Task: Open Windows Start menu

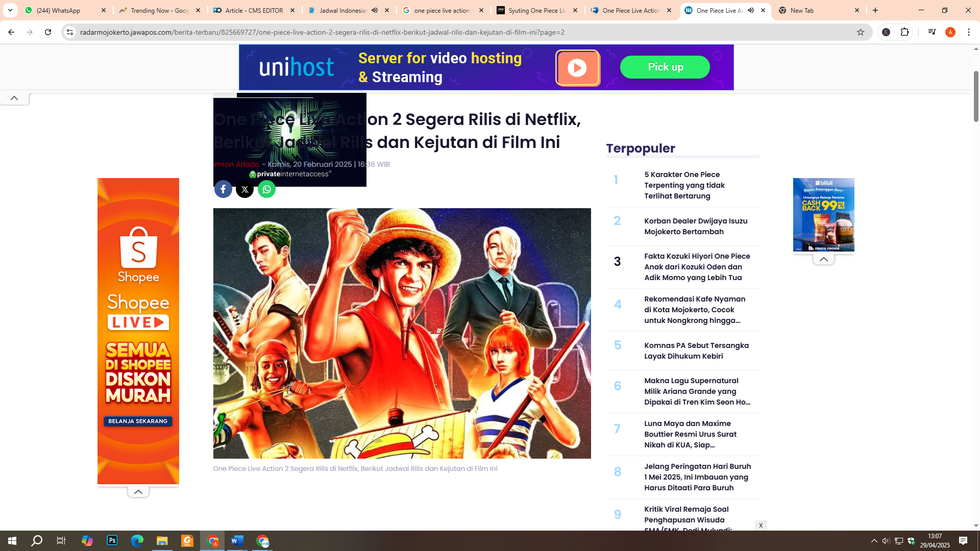Action: (x=12, y=541)
